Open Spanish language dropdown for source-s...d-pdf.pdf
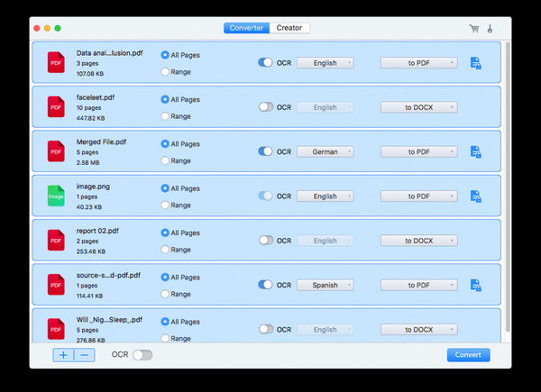 click(326, 286)
